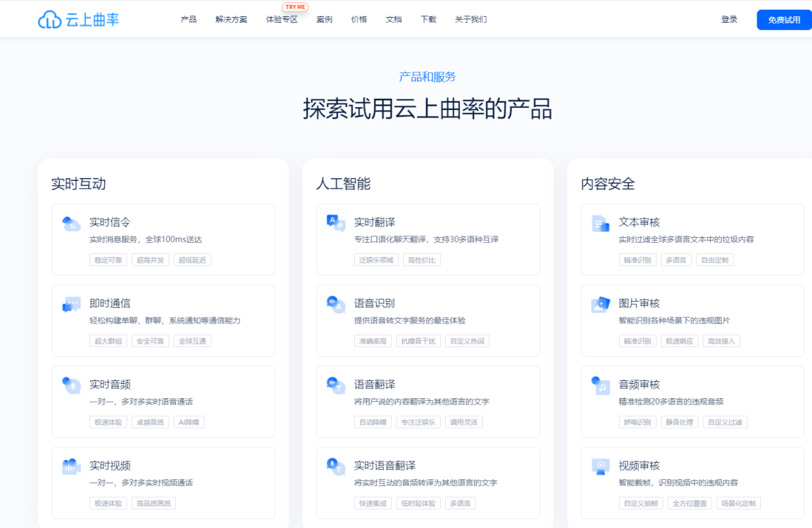Click the 免费试用 button
812x528 pixels.
(784, 19)
